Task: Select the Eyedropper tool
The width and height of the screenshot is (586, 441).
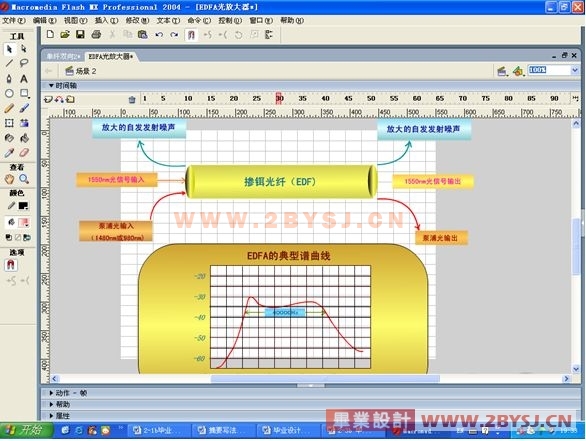Action: click(x=9, y=152)
